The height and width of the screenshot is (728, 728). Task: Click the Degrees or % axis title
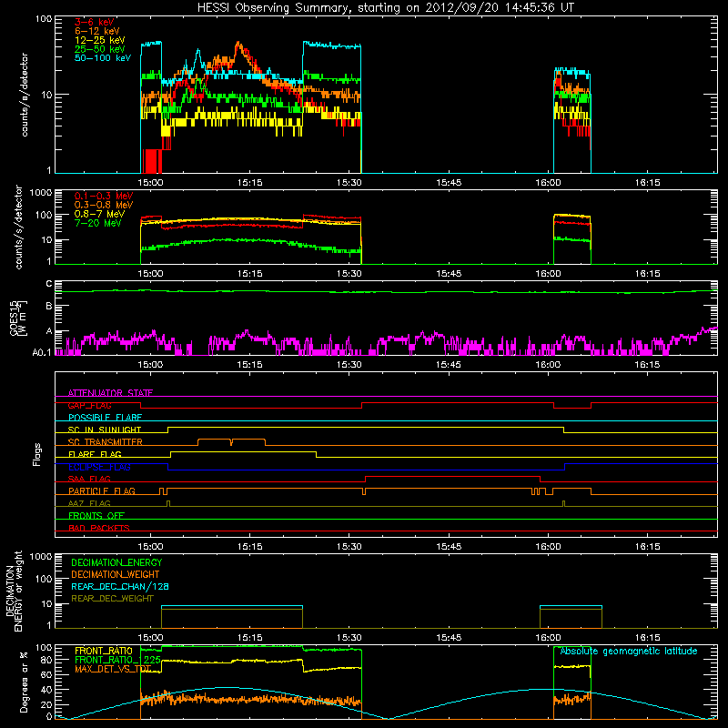pyautogui.click(x=24, y=682)
